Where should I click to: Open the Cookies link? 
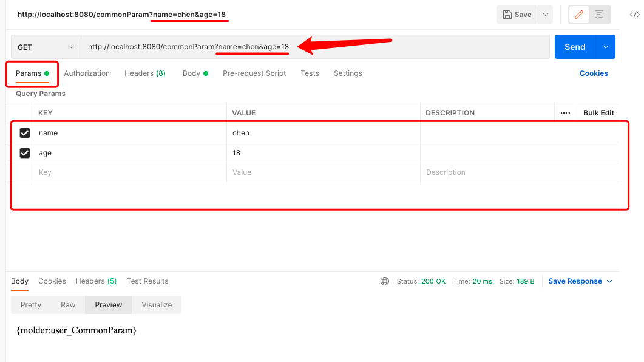tap(594, 73)
